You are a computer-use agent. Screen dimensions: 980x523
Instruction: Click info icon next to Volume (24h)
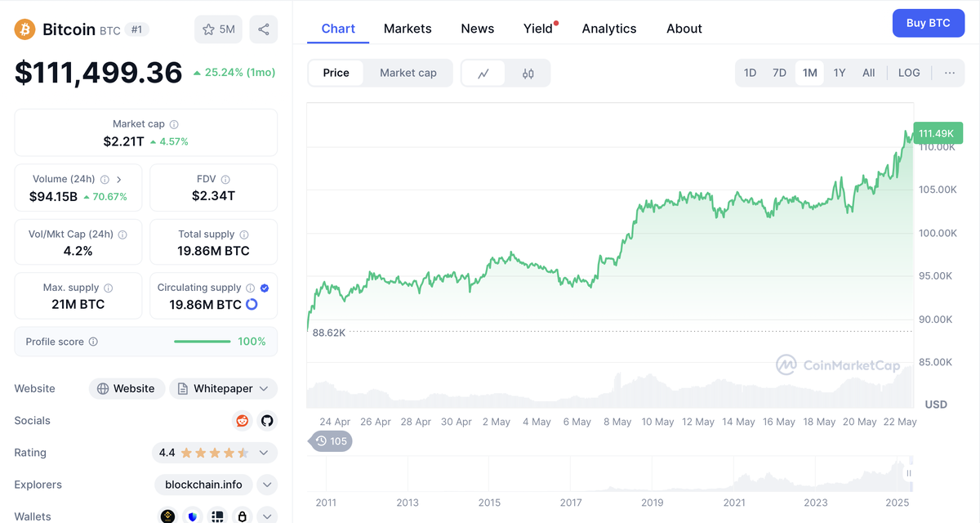[x=105, y=179]
